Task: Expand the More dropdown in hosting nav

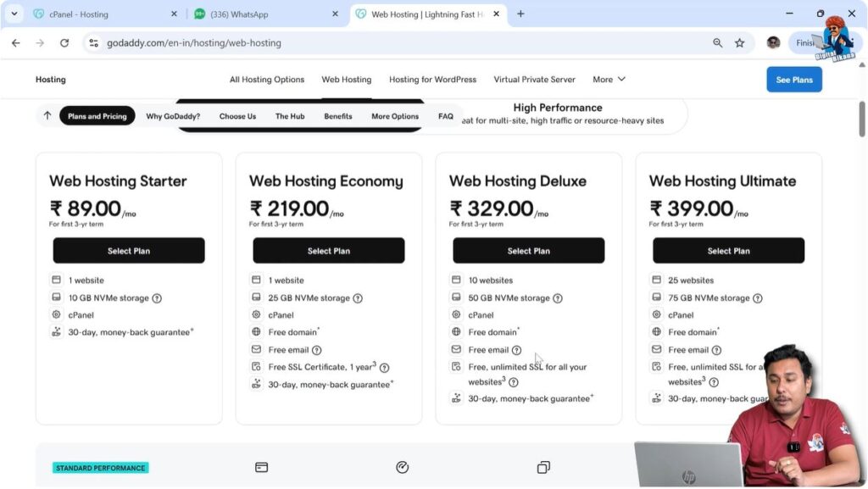Action: click(609, 79)
